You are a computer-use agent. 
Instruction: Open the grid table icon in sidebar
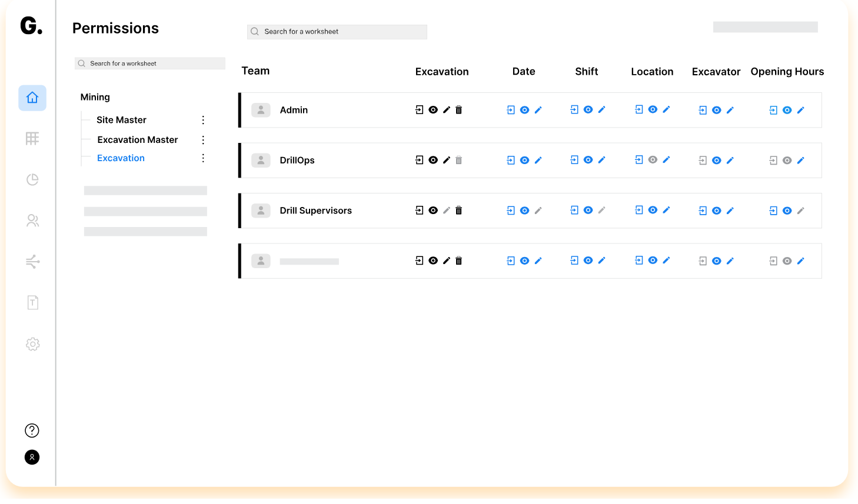click(x=32, y=139)
